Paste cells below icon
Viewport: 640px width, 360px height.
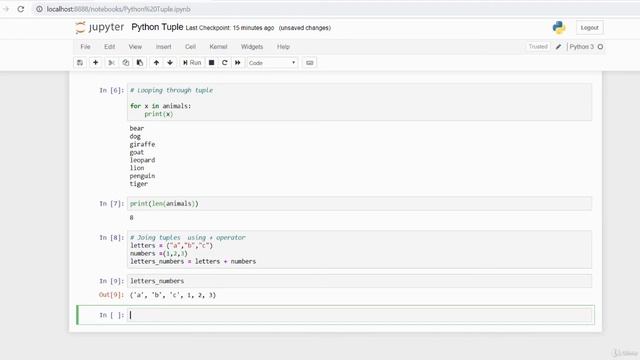[140, 63]
